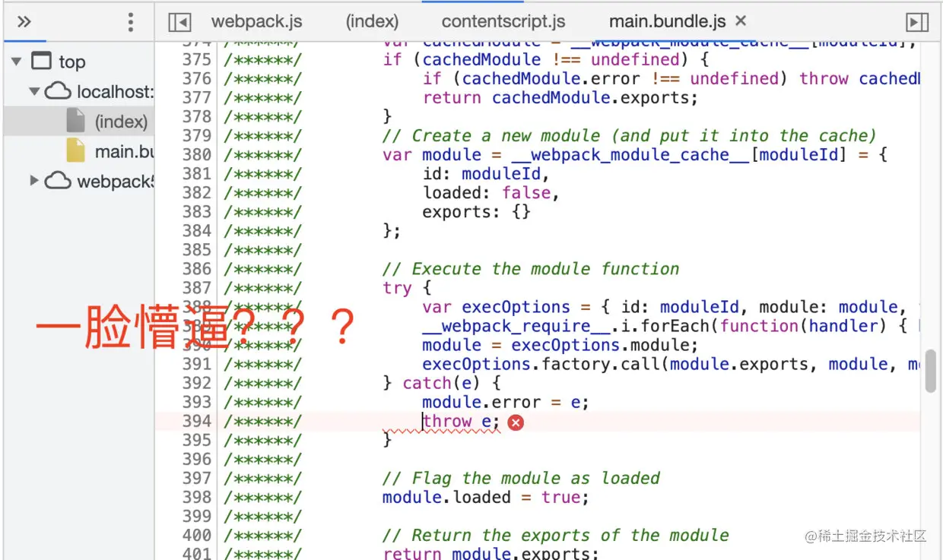The image size is (943, 560).
Task: Click 'exports: {}' code line
Action: [x=476, y=212]
